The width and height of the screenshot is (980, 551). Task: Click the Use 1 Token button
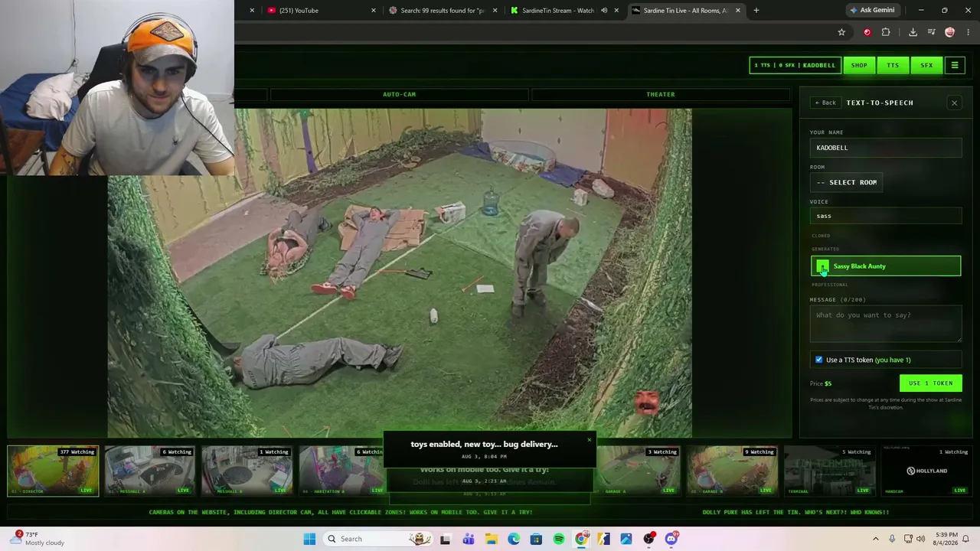point(930,383)
